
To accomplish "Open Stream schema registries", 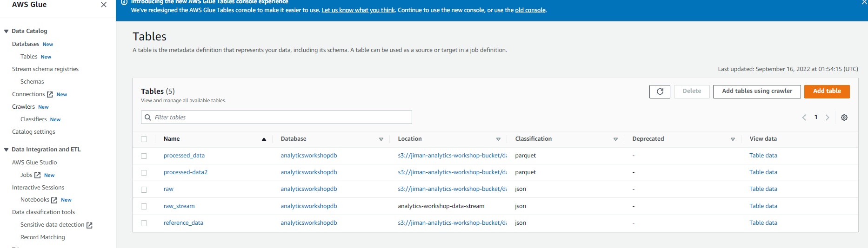I will [x=45, y=69].
